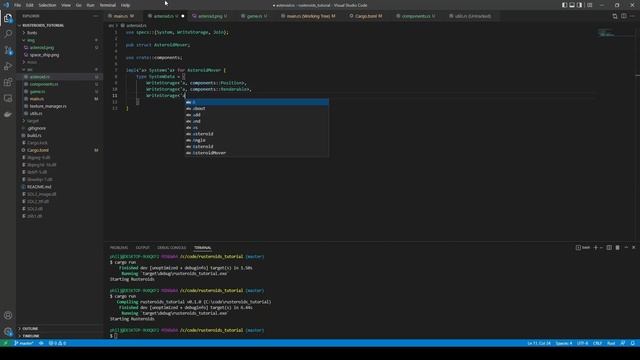Expand the OUTLINE section
This screenshot has width=640, height=360.
tap(30, 329)
